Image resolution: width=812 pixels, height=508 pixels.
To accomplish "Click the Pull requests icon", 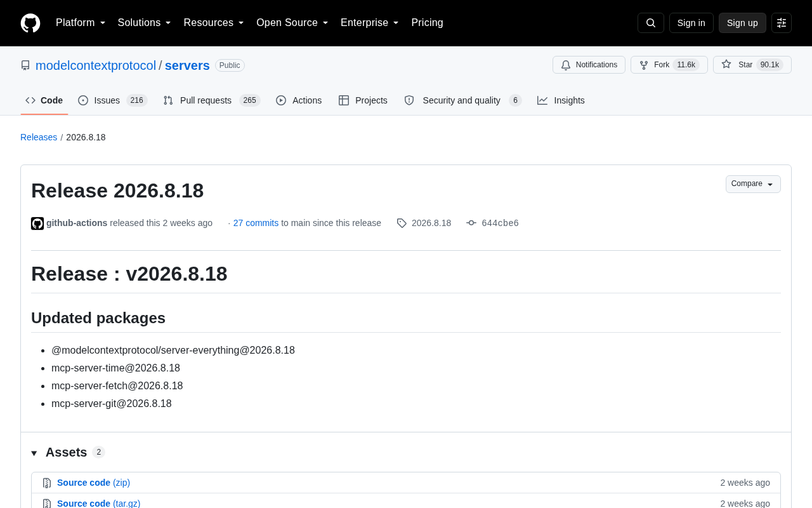I will [168, 100].
